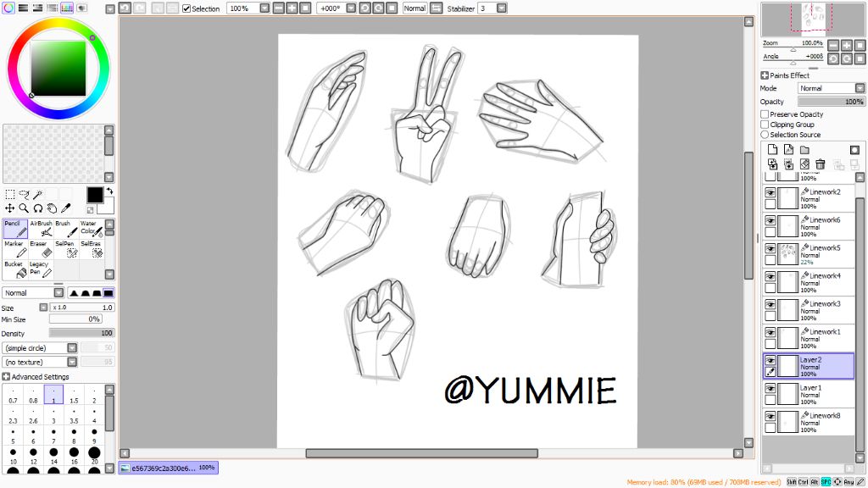Select the Pencil tool
This screenshot has width=868, height=488.
[x=15, y=229]
